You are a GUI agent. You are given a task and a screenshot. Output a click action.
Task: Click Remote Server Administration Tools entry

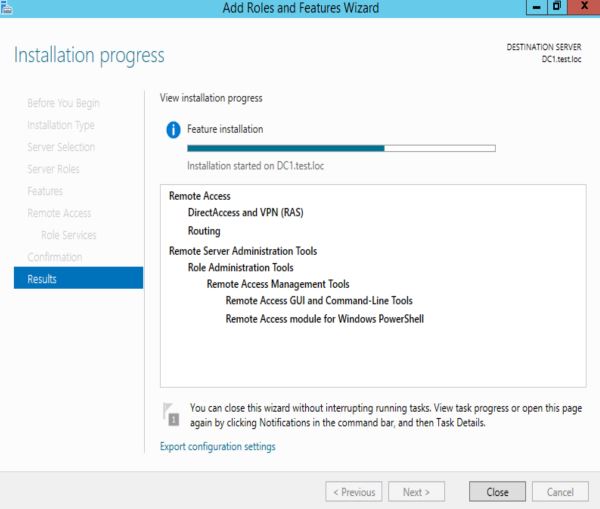click(243, 251)
